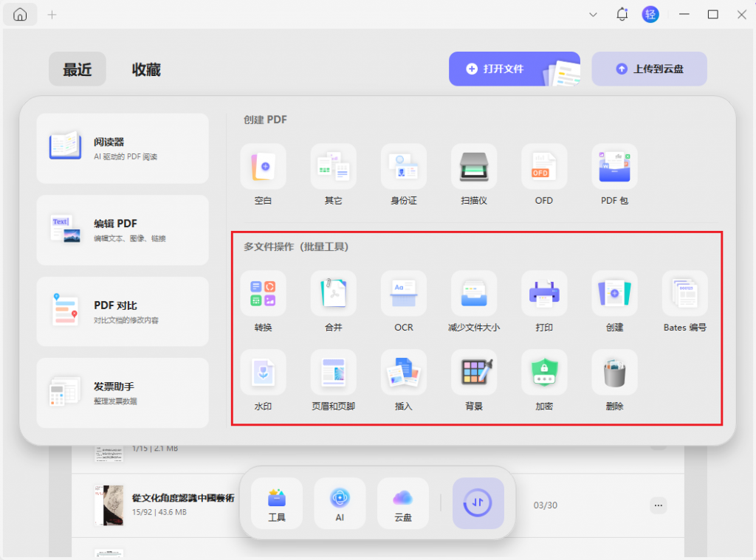
Task: Open the user account avatar
Action: click(650, 15)
